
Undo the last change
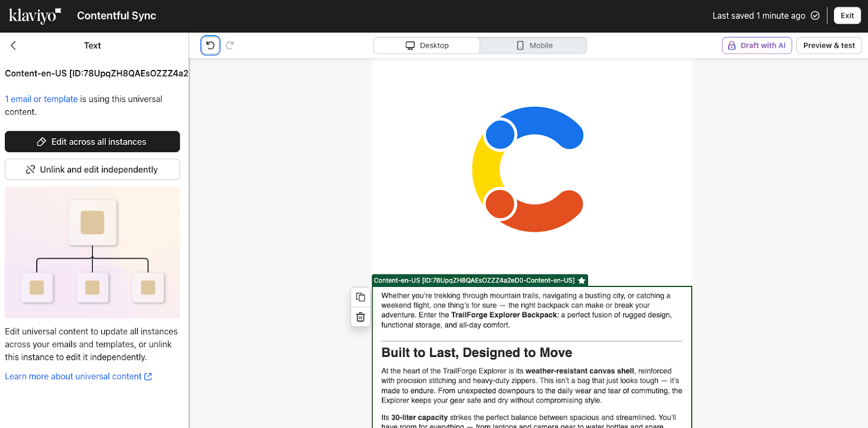pyautogui.click(x=210, y=46)
